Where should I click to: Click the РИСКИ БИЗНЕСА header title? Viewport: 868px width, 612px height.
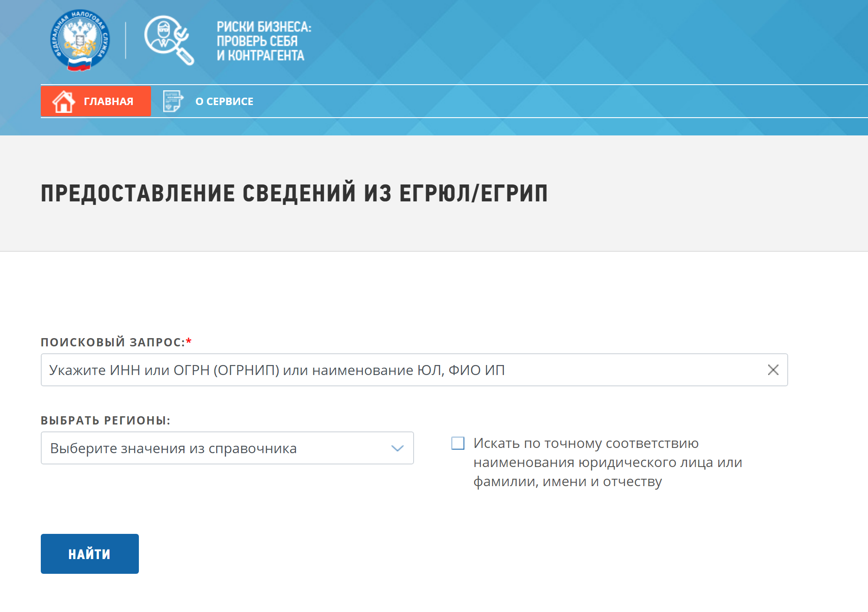click(264, 41)
